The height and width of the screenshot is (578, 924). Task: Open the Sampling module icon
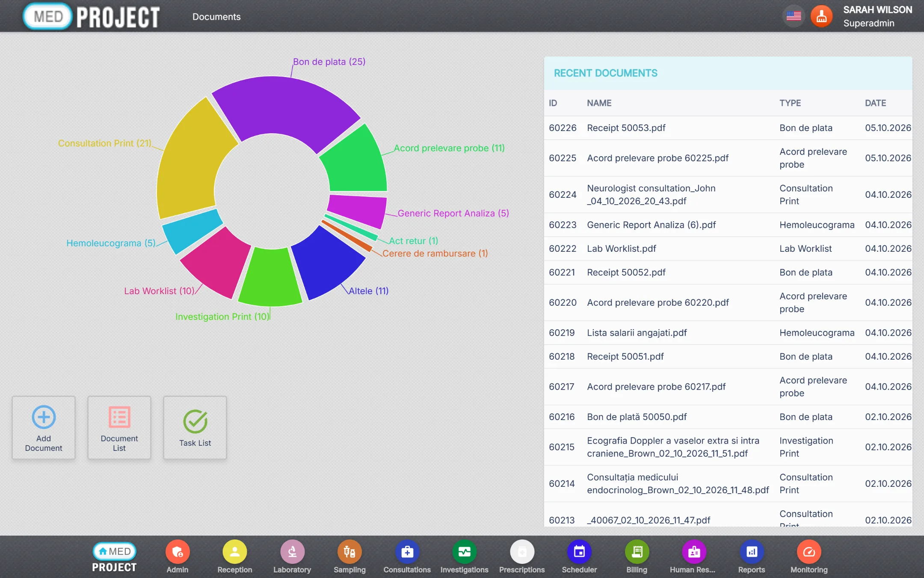point(349,552)
